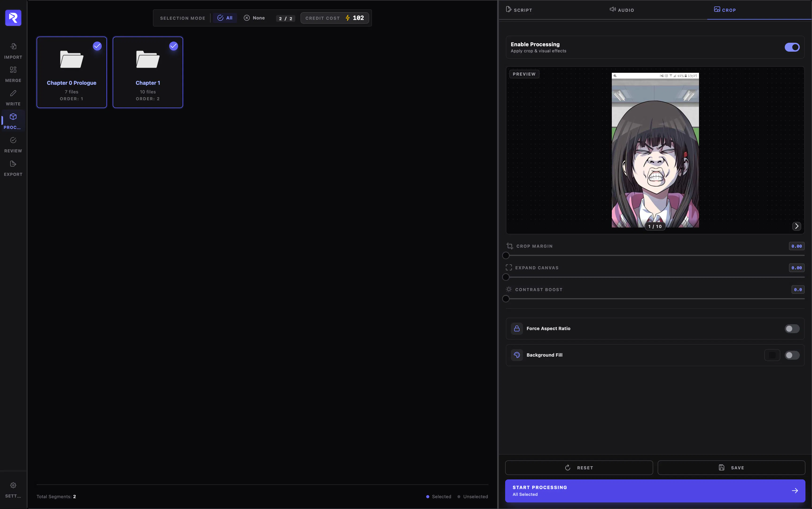The image size is (812, 509).
Task: Switch to the Script tab
Action: [519, 10]
